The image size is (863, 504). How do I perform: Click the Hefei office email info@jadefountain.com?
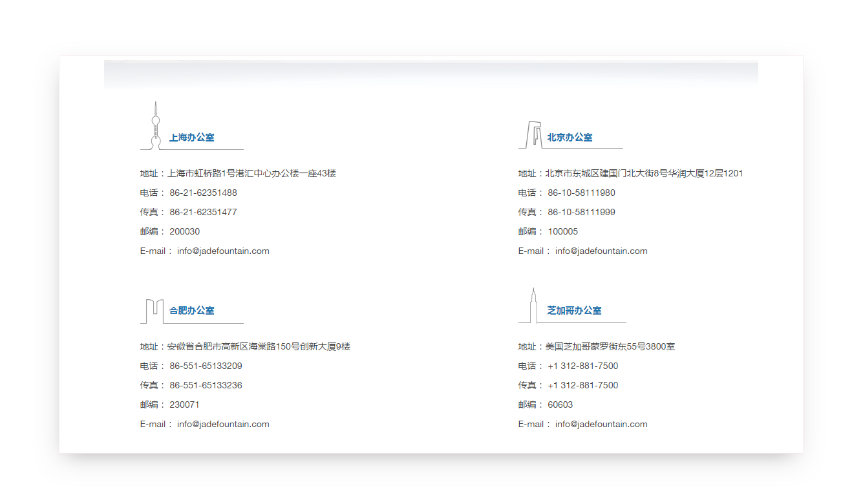[223, 425]
